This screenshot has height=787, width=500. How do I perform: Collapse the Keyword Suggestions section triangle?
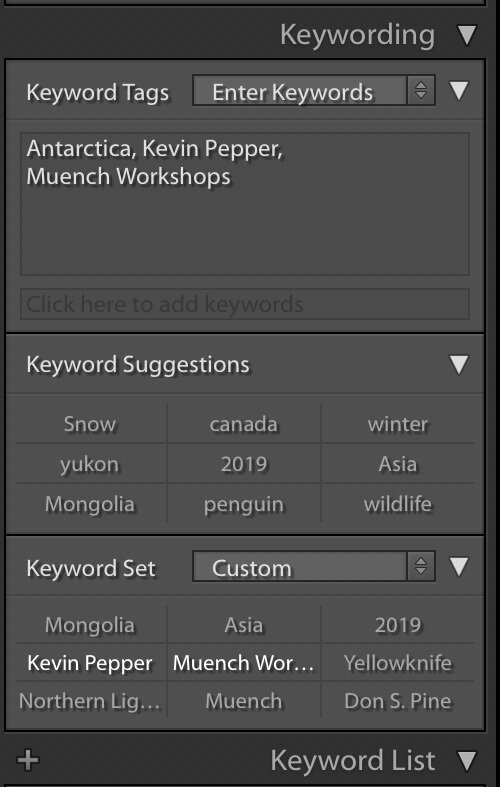[459, 364]
